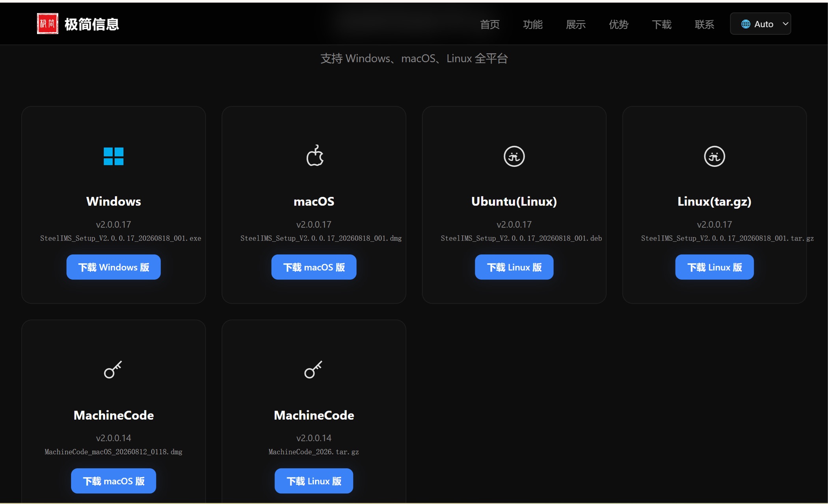Click filename SteelIMS_Setup_V2.0.0.17_20260818_001.tar.gz
828x504 pixels.
pyautogui.click(x=727, y=238)
